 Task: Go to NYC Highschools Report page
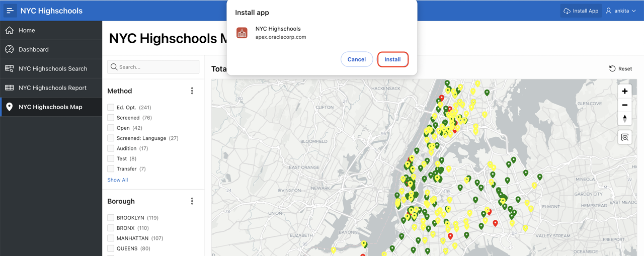[x=52, y=88]
